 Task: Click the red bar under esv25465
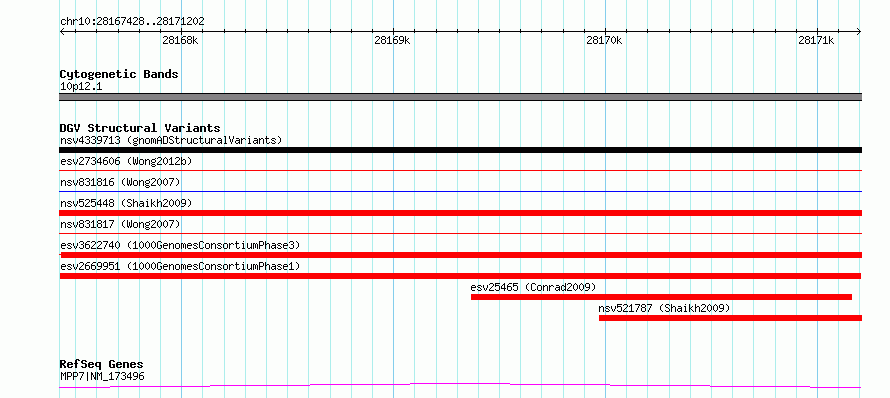click(x=661, y=297)
